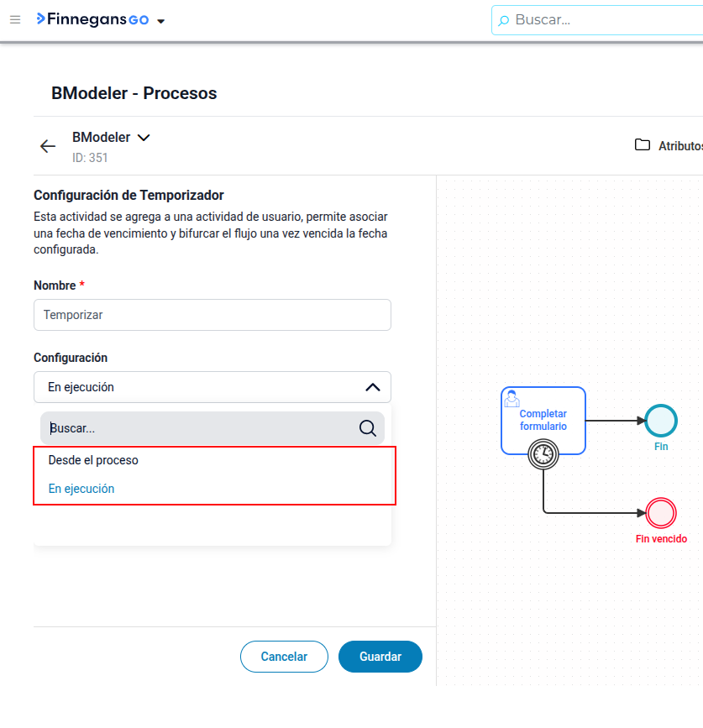This screenshot has width=703, height=728.
Task: Select the Fin end event circle
Action: coord(661,421)
